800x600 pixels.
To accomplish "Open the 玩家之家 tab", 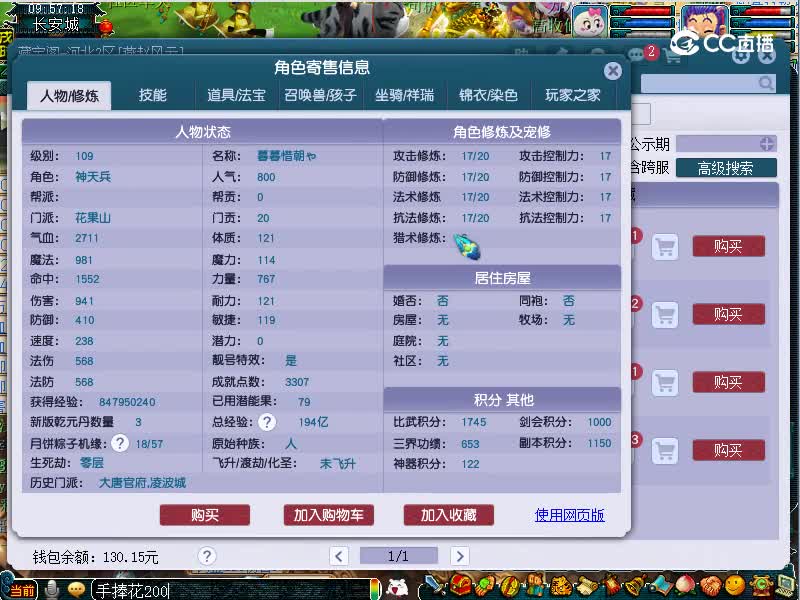I will (x=572, y=95).
